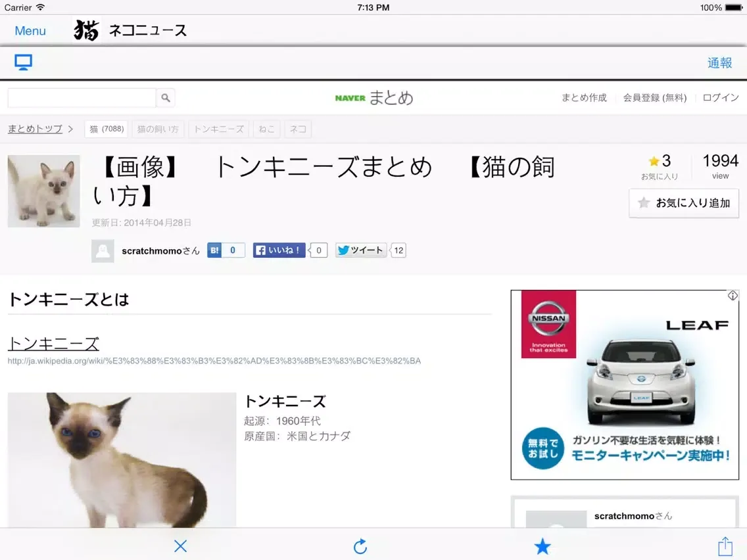Close the page with the X icon

(180, 546)
